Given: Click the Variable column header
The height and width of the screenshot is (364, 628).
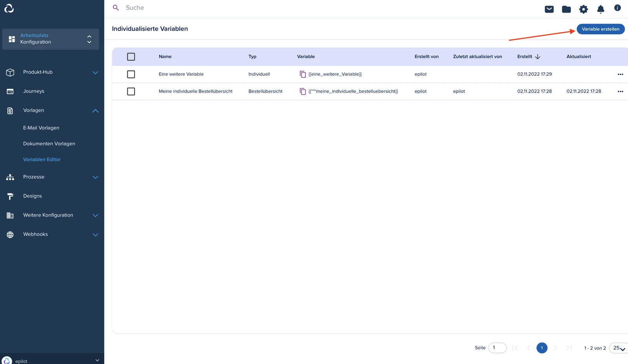Looking at the screenshot, I should [x=306, y=56].
